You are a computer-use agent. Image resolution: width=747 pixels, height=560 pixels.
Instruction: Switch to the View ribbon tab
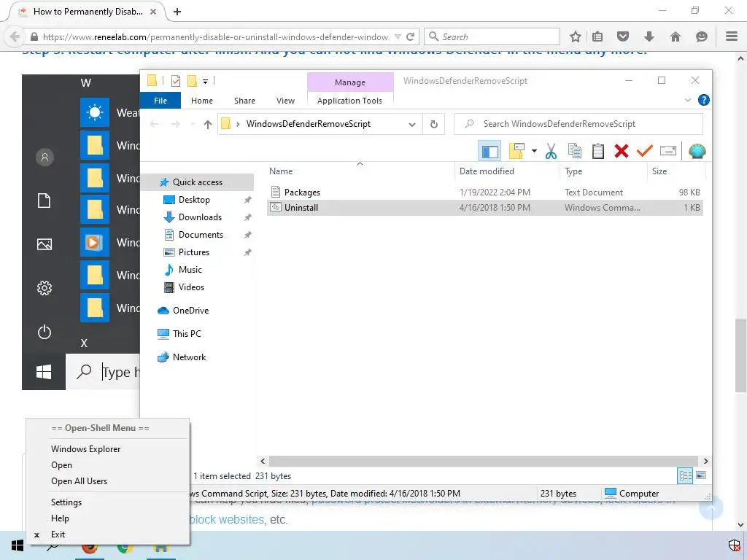tap(285, 101)
